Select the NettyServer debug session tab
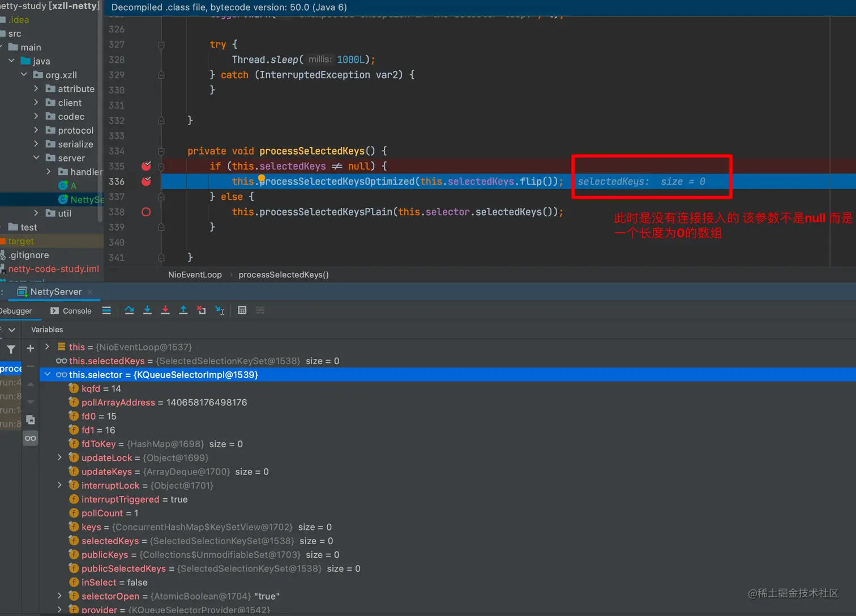This screenshot has height=616, width=856. click(x=55, y=292)
